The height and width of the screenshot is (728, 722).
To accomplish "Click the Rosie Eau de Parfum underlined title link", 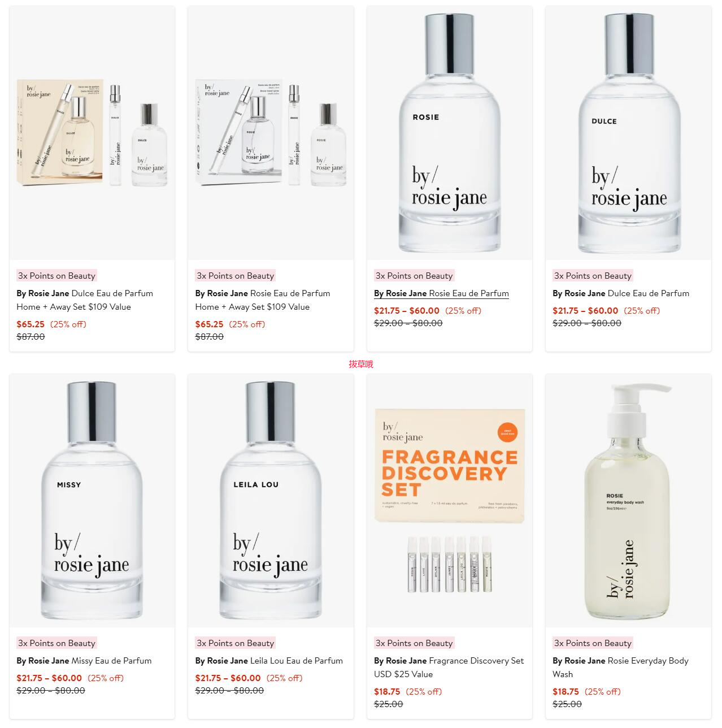I will pyautogui.click(x=441, y=293).
